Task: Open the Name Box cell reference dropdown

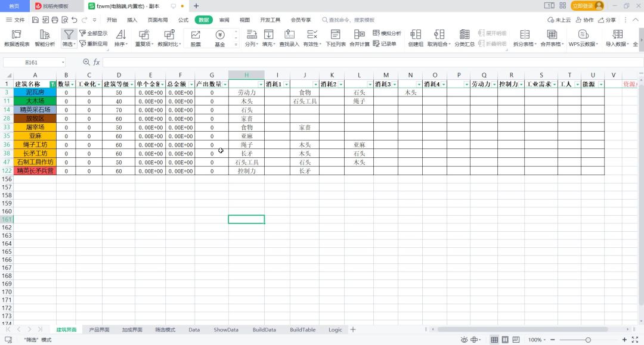Action: [63, 62]
